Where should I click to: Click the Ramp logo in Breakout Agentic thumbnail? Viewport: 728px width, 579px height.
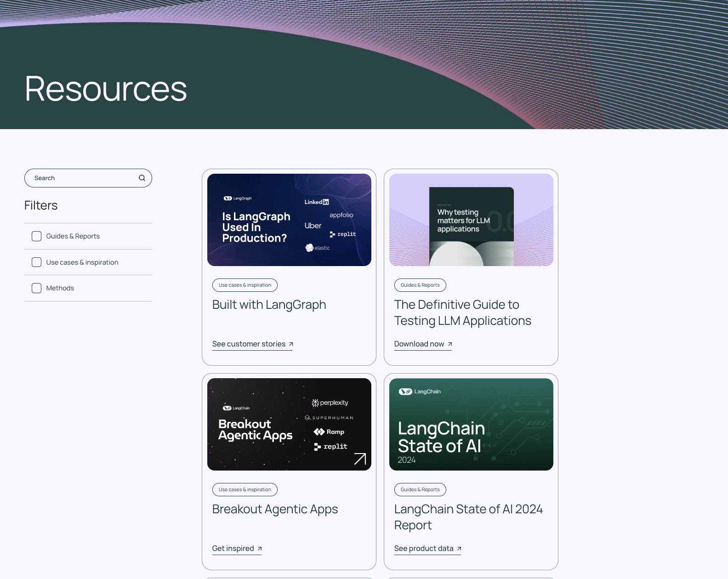tap(329, 432)
